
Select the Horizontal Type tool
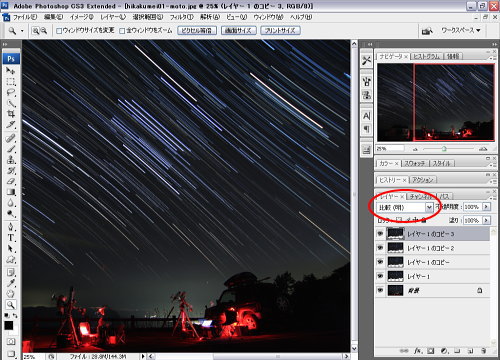[x=11, y=238]
